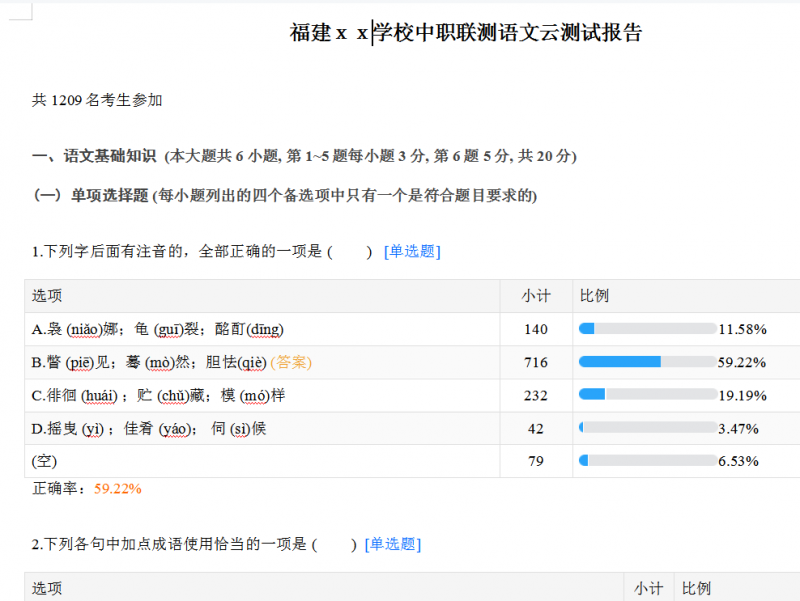
Task: Click the 59.22% progress bar for option B
Action: [x=646, y=362]
